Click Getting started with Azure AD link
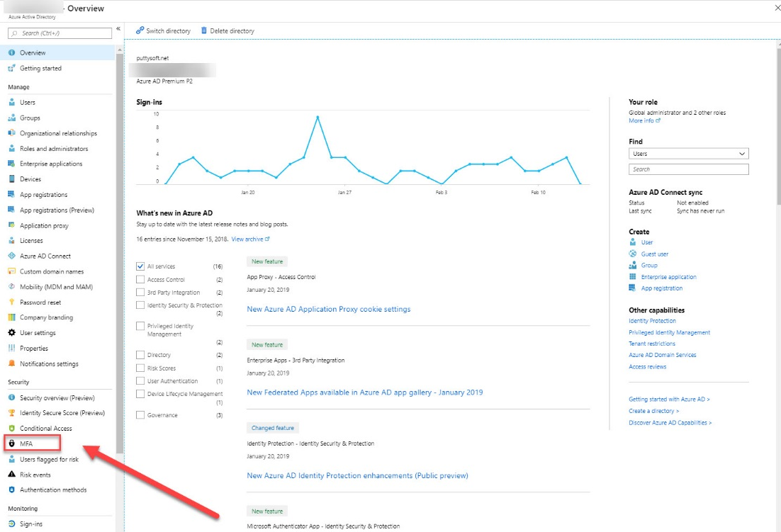This screenshot has width=781, height=532. coord(669,399)
